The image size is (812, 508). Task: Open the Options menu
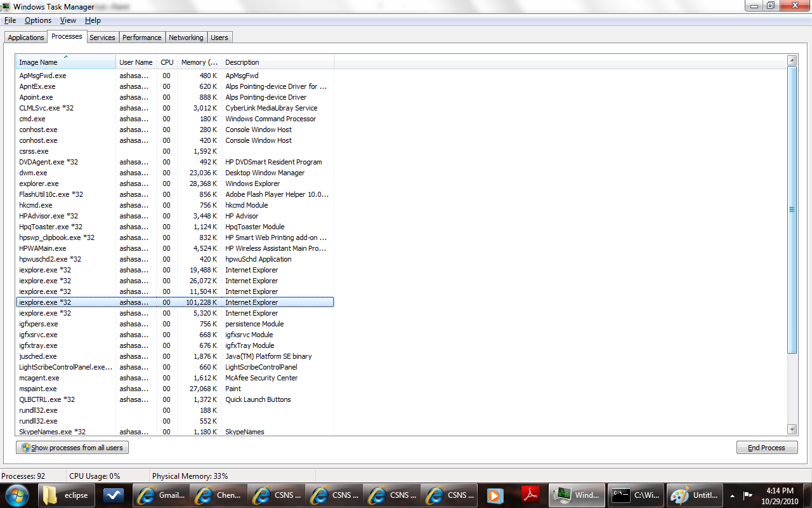(x=38, y=20)
